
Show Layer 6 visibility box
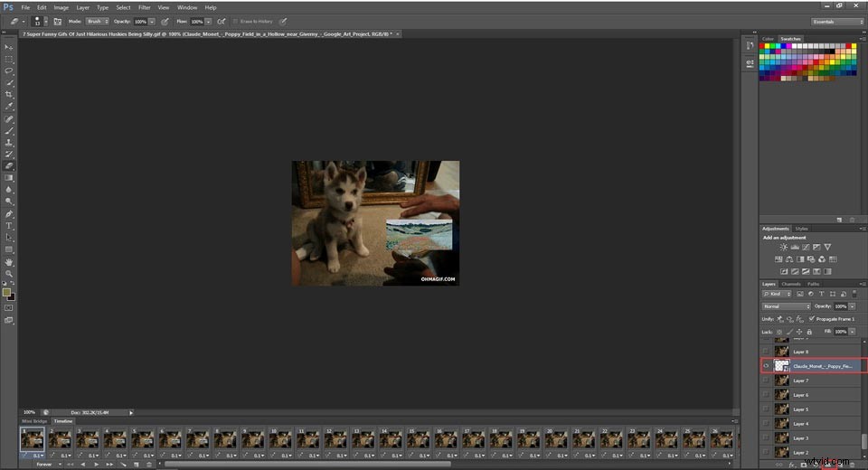(x=766, y=395)
